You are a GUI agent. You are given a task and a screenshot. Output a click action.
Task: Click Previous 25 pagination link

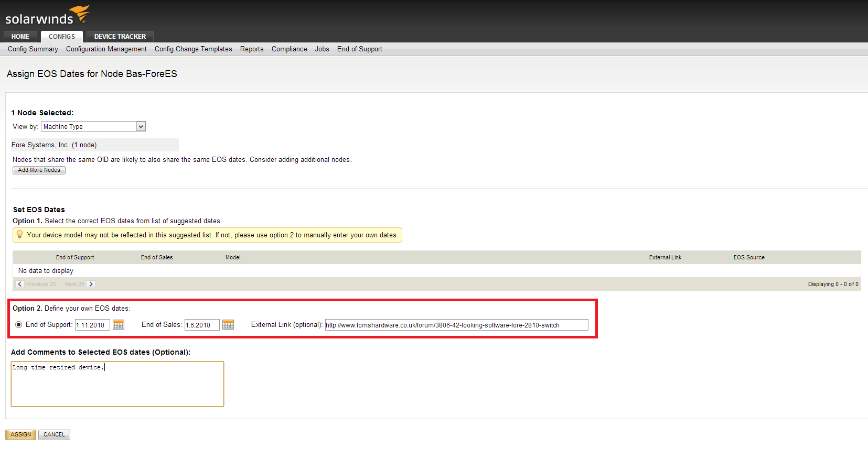click(x=41, y=284)
